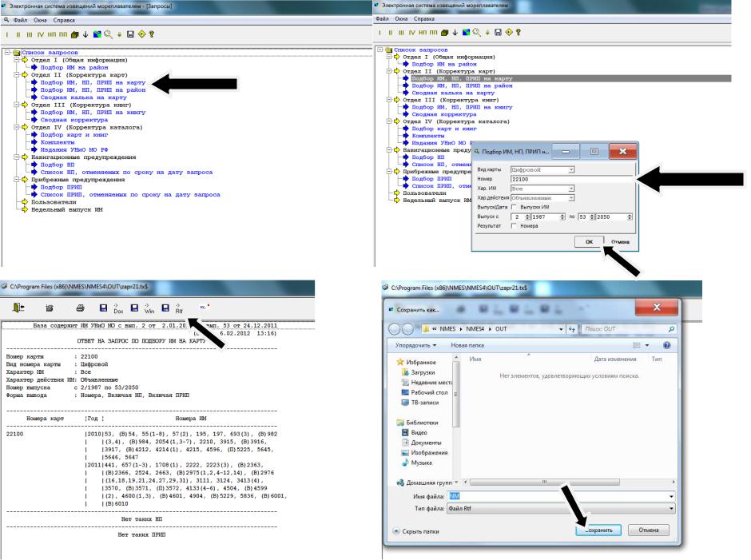Screen dimensions: 751x560
Task: Collapse Отдел II (Корректура карт) in [Запросы] window
Action: tap(17, 75)
